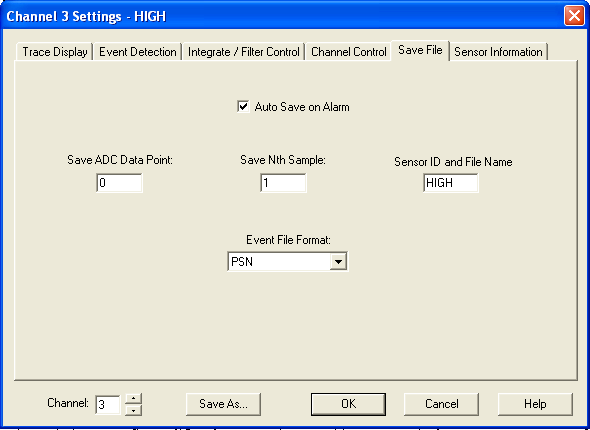Select the Channel Control tab

click(x=348, y=52)
